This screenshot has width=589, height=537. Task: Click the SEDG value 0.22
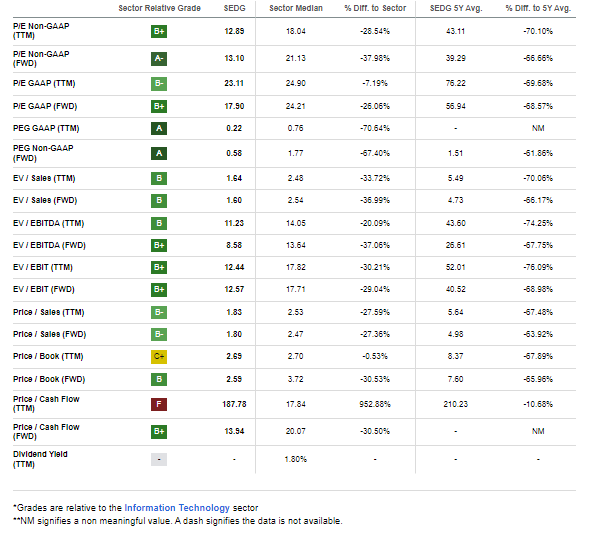click(x=234, y=128)
